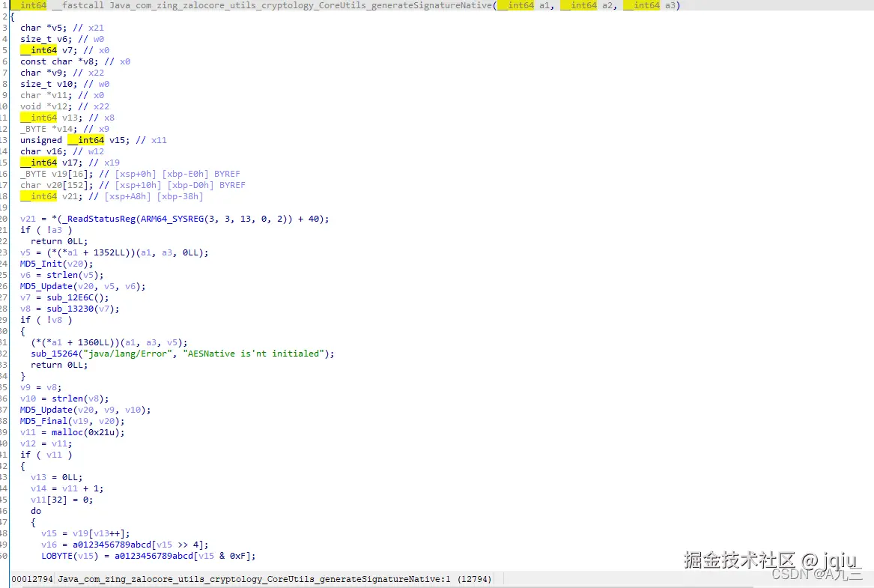Click the '__int64 v13; // x8' declaration
Screen dimensions: 874x588
67,118
